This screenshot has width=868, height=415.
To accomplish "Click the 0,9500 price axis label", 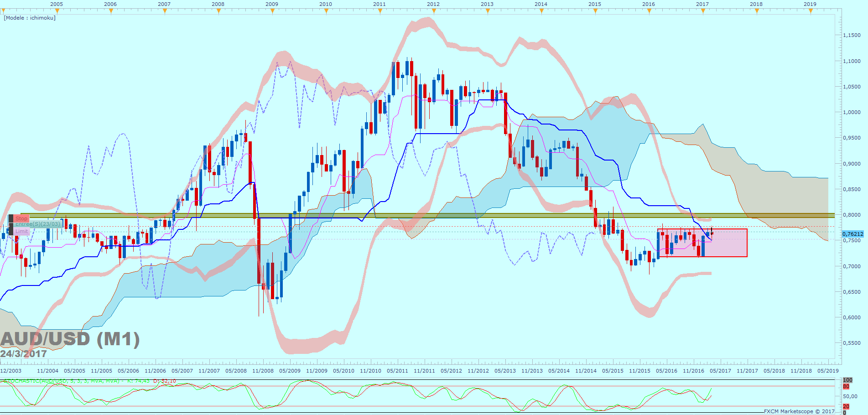I will click(852, 138).
